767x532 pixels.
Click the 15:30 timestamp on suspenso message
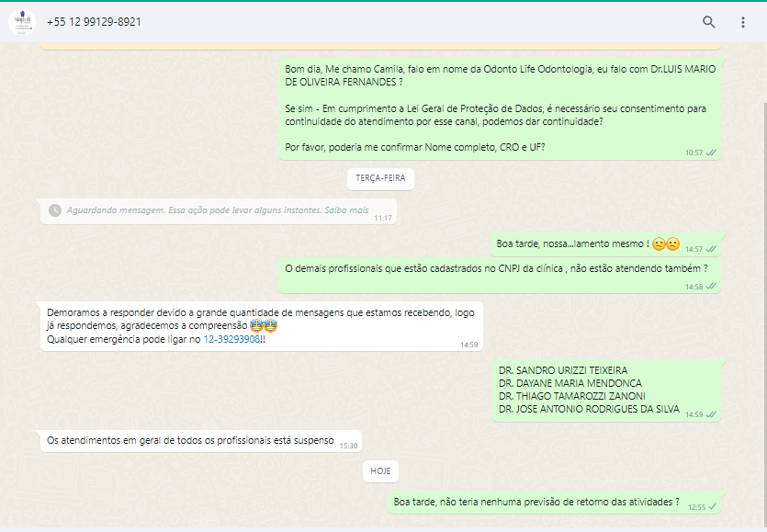[x=348, y=446]
